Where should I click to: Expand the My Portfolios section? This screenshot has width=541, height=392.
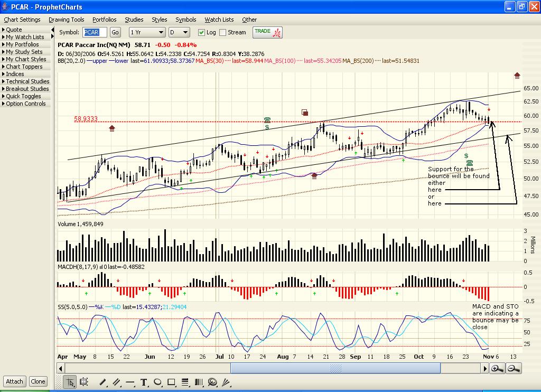click(x=25, y=44)
